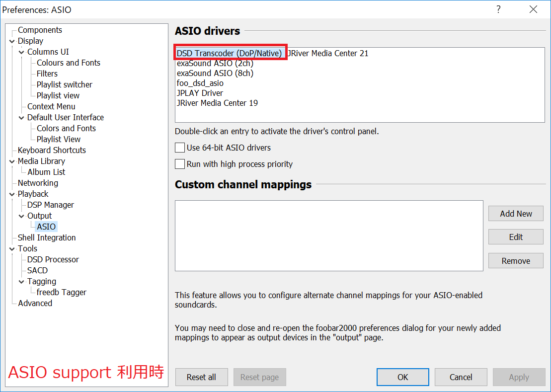Collapse the Display tree node
Image resolution: width=551 pixels, height=392 pixels.
(12, 41)
